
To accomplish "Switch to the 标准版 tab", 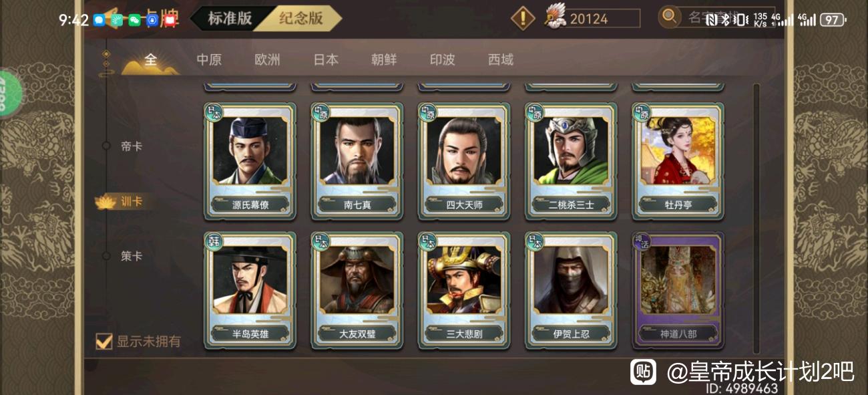I will click(x=230, y=18).
